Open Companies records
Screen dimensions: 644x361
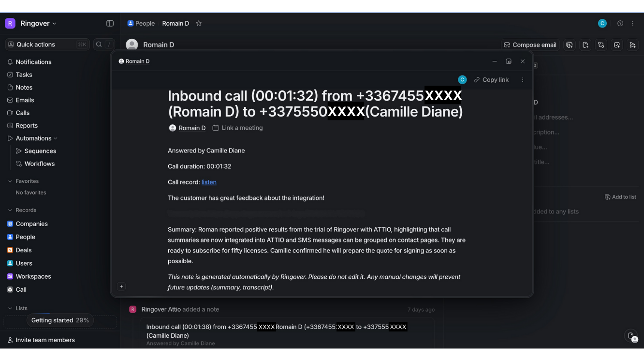(31, 224)
